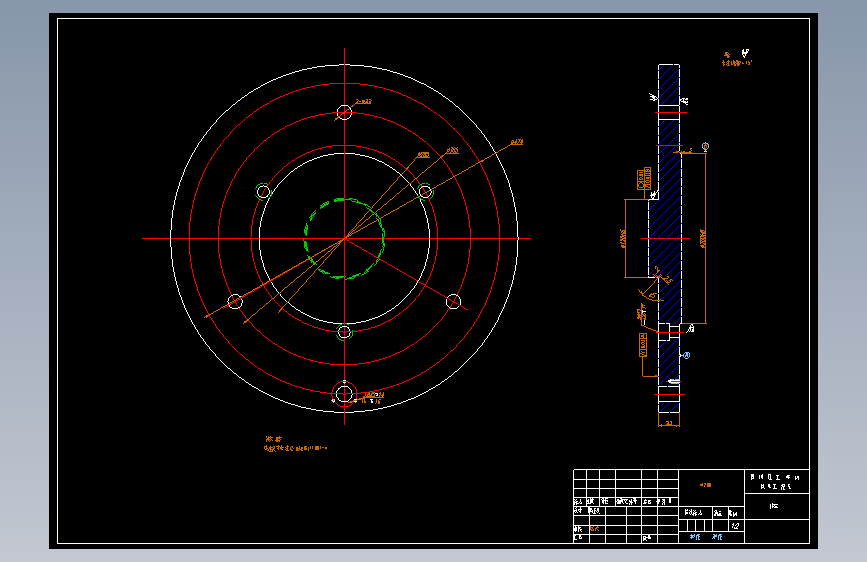Select the right vertical diameter dimension in the section view
This screenshot has width=867, height=562.
pos(703,238)
